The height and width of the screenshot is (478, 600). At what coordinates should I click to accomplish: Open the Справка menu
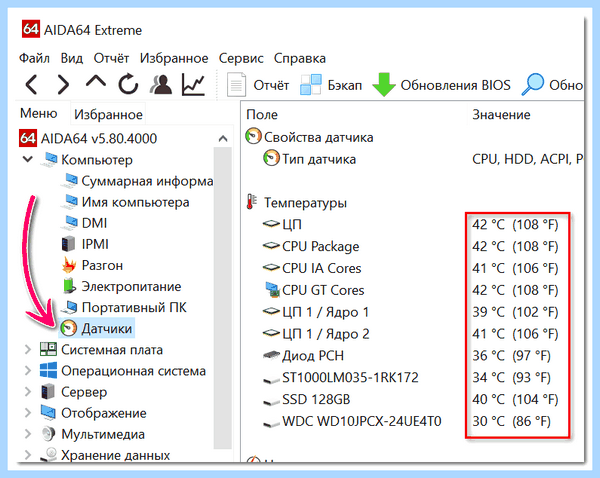click(x=300, y=59)
